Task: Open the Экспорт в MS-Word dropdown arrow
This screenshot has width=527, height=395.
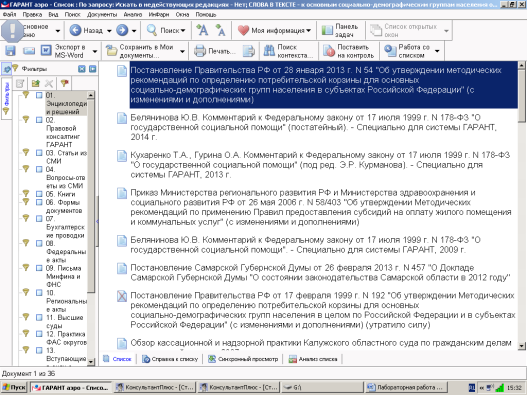Action: point(95,51)
